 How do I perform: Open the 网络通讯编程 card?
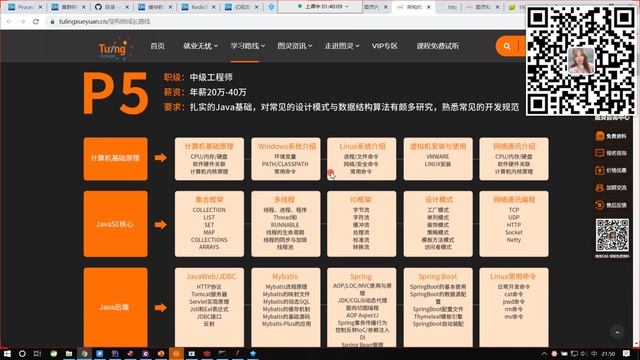pos(514,224)
